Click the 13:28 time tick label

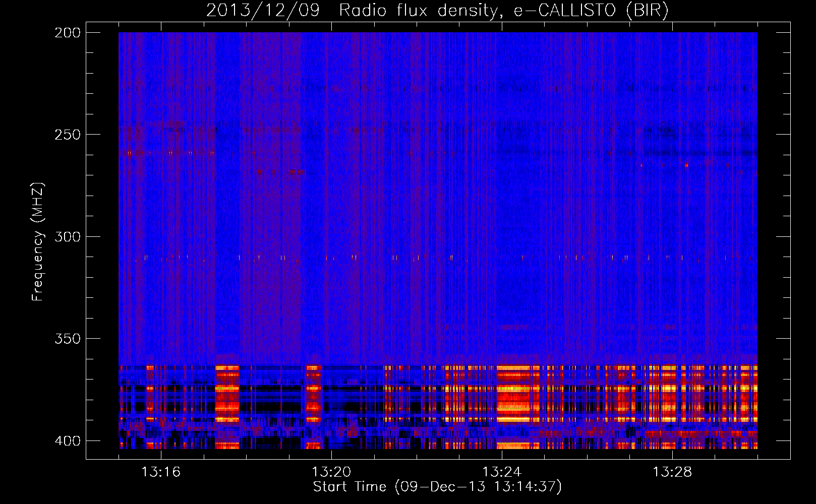672,472
